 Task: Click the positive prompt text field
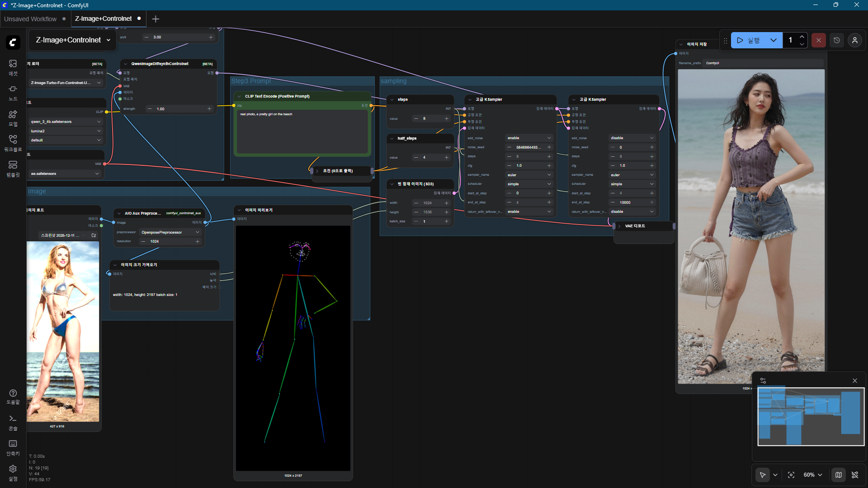pos(302,131)
